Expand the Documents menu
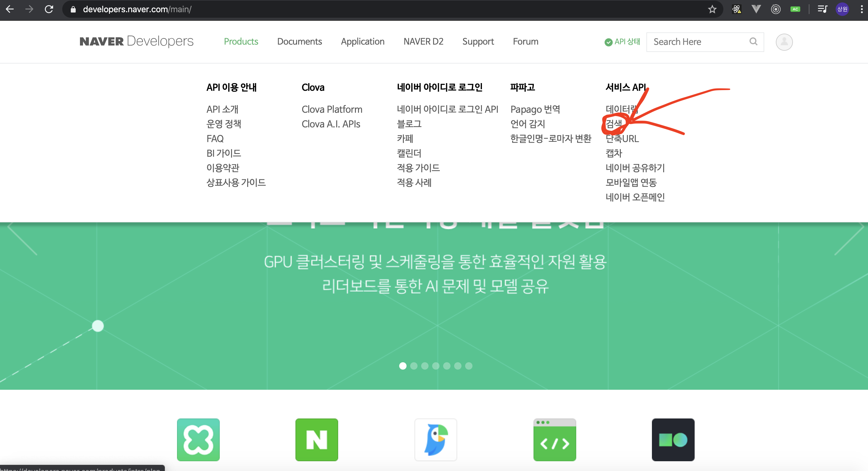Screen dimensions: 868x471 click(299, 42)
